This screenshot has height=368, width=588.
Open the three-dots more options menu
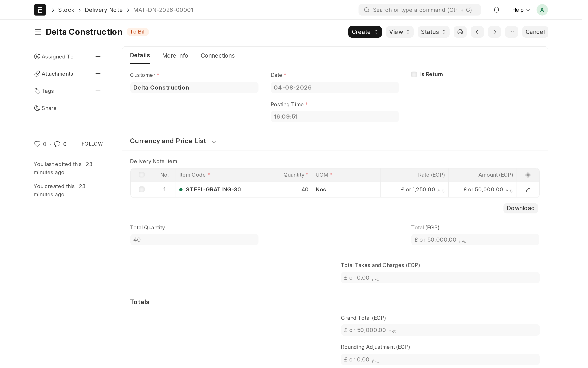[511, 32]
